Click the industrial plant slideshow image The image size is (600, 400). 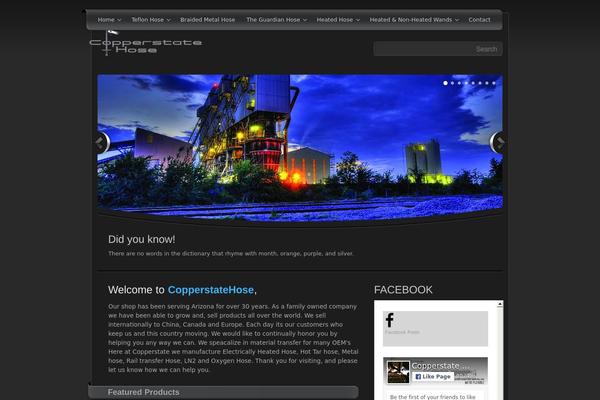point(300,148)
